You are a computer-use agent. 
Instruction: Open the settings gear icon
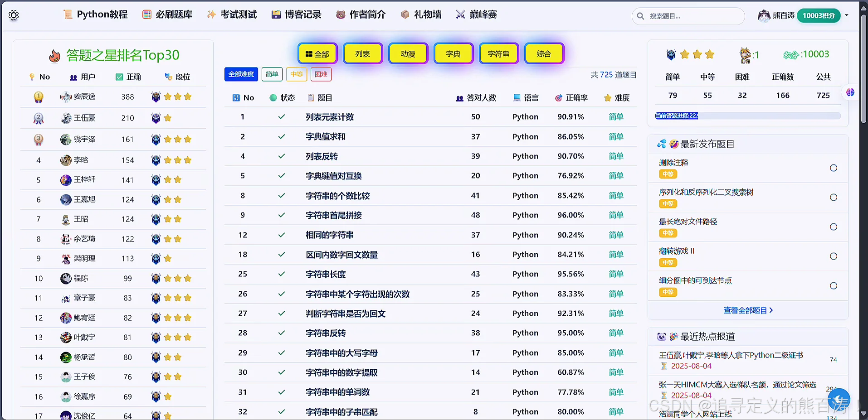point(14,15)
